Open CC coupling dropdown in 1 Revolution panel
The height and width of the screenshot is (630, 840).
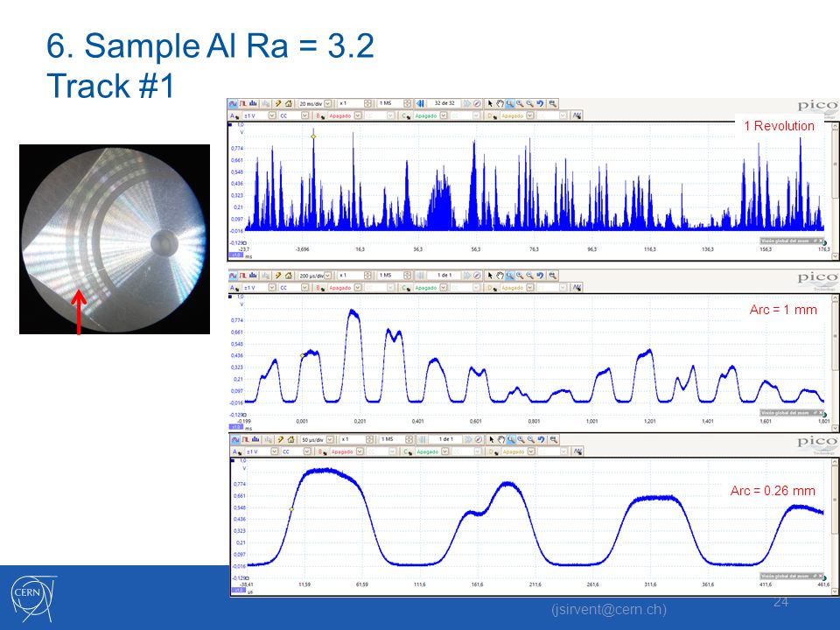(304, 115)
